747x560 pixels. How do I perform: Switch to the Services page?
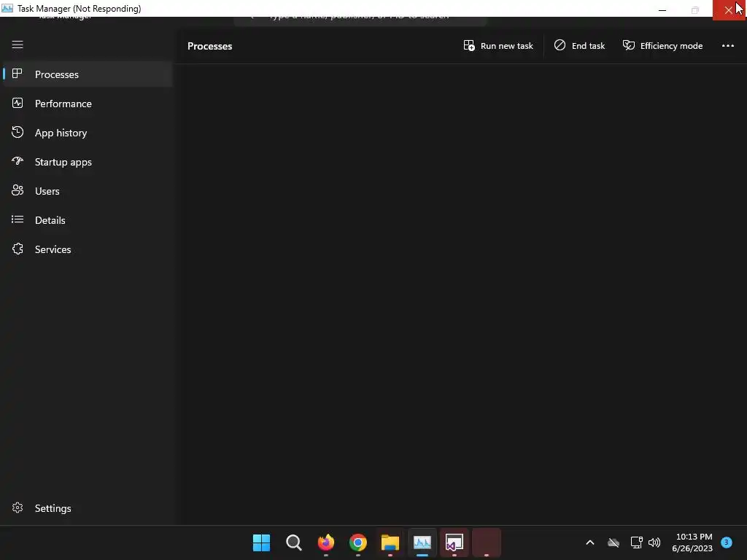(x=88, y=249)
